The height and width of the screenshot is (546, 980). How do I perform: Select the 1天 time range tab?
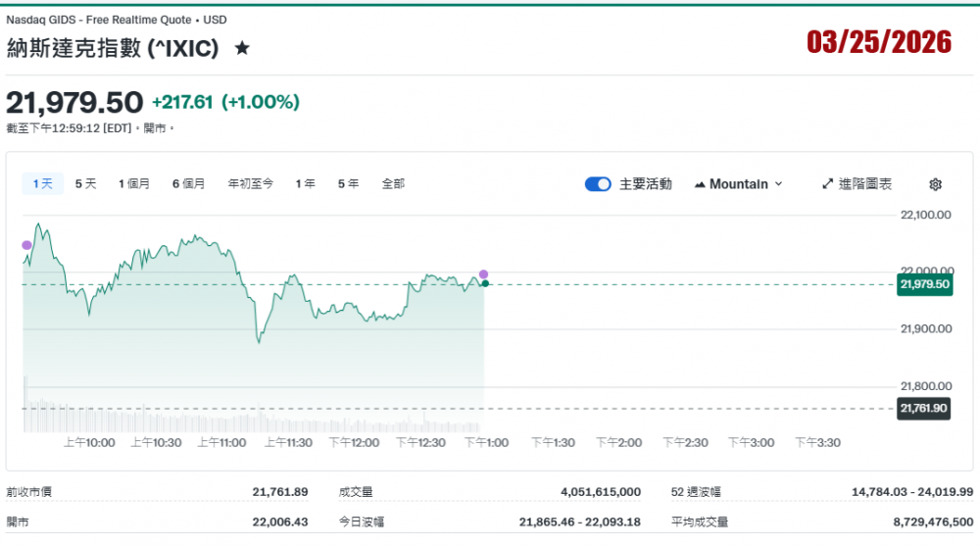[x=42, y=183]
